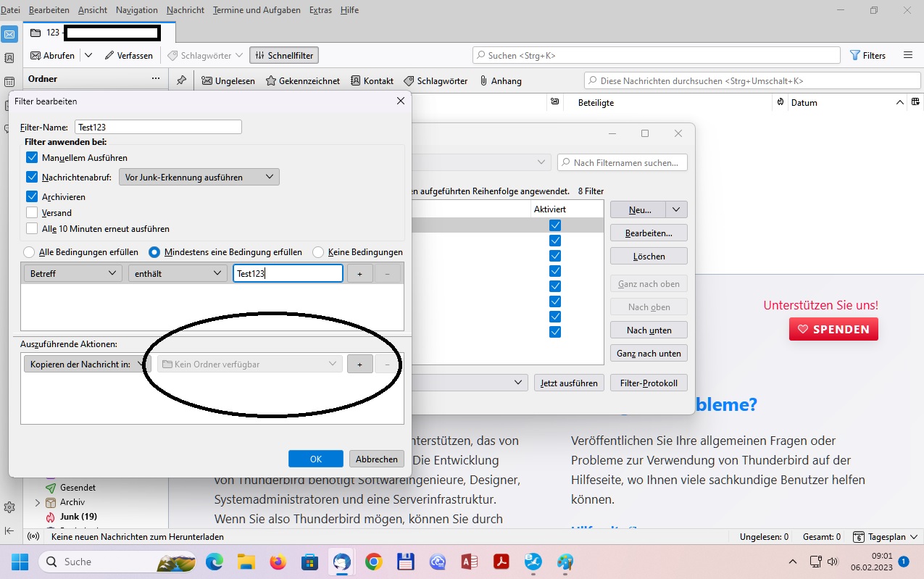The image size is (924, 579).
Task: Click Nach Filternamen suchen search field
Action: (x=623, y=162)
